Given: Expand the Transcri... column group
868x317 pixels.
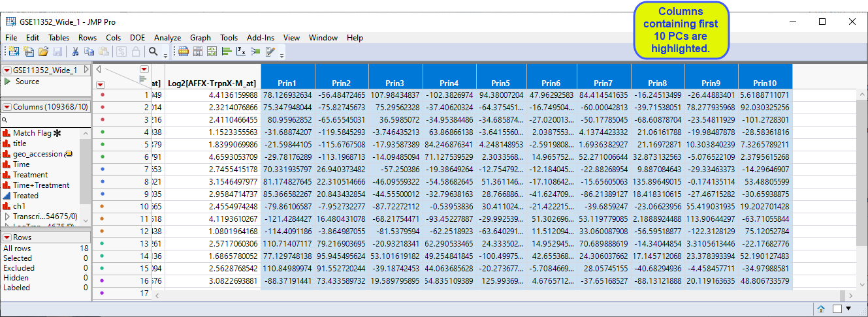Looking at the screenshot, I should [x=7, y=216].
